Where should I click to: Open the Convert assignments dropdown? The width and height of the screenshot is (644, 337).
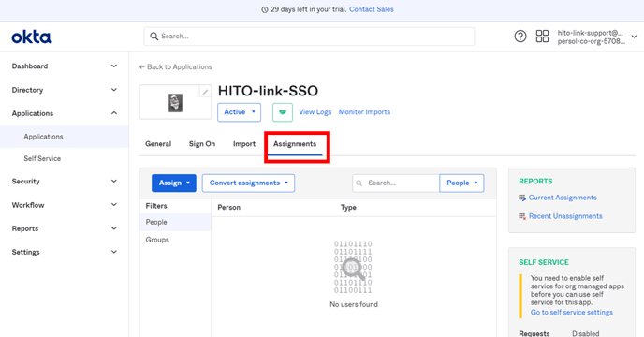pyautogui.click(x=248, y=183)
